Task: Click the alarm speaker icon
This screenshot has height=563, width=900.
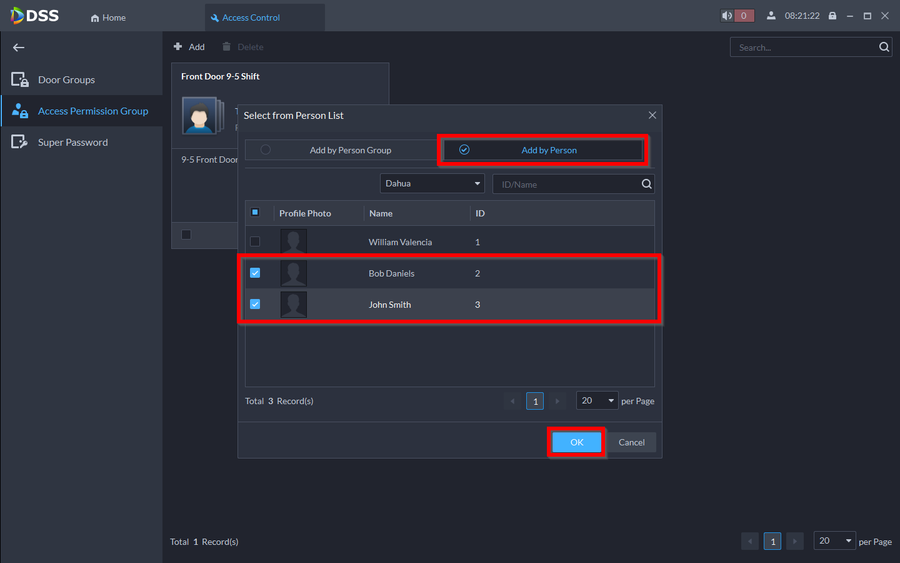Action: tap(727, 15)
